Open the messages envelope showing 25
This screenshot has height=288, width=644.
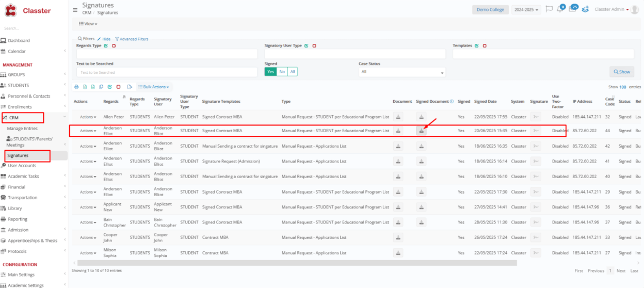[572, 9]
